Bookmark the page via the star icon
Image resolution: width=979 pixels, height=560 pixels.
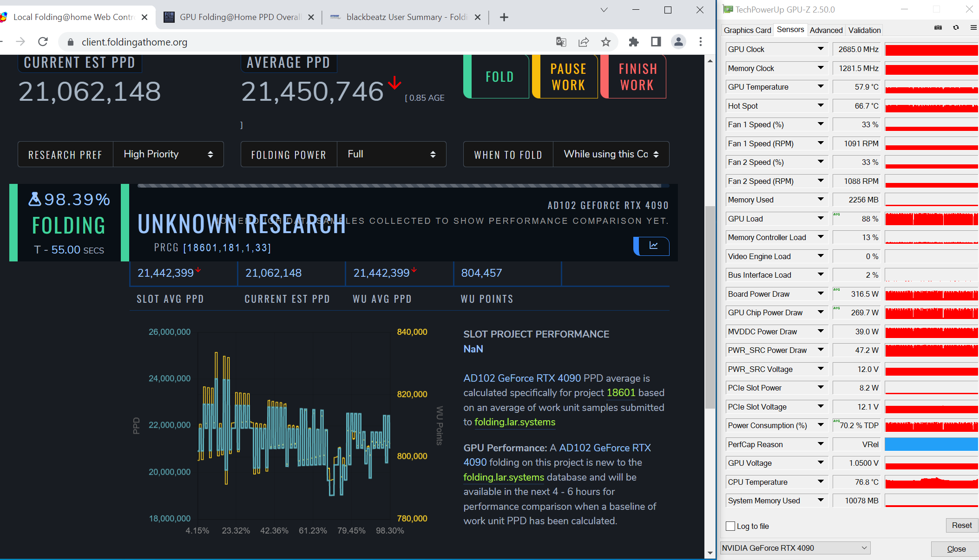(606, 42)
